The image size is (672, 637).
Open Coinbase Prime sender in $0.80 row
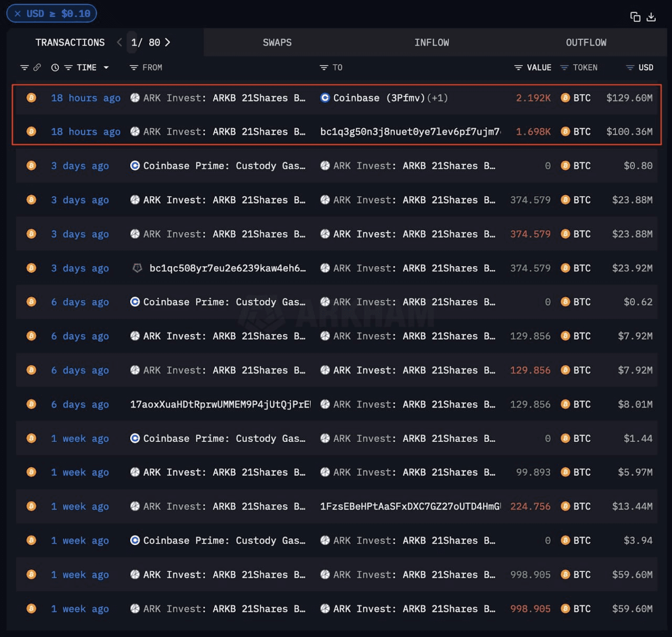(x=224, y=166)
